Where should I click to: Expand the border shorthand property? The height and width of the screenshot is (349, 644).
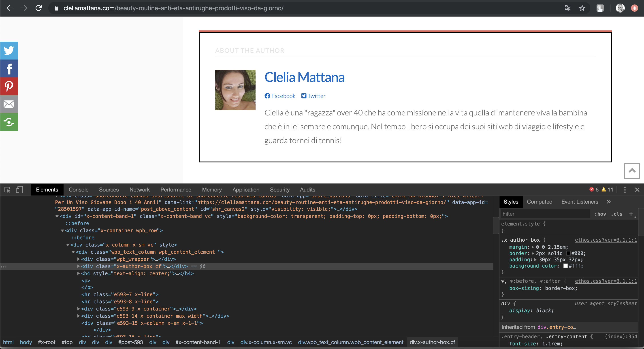533,253
